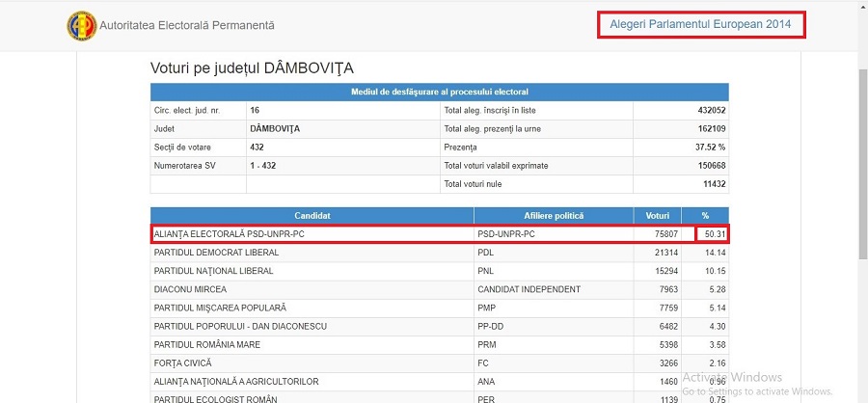Click PARTIDUL MIȘCAREA POPULARĂ row
Screen dimensions: 868x403
[x=440, y=308]
